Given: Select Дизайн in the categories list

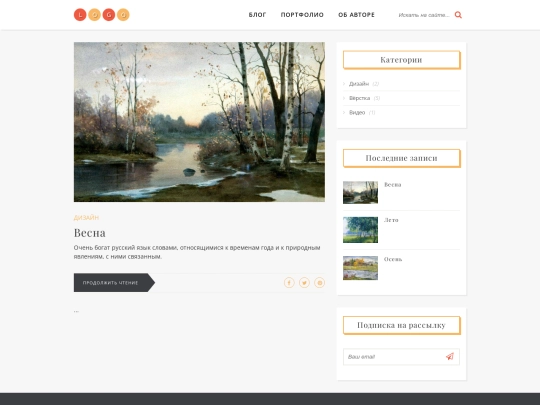Looking at the screenshot, I should click(359, 84).
